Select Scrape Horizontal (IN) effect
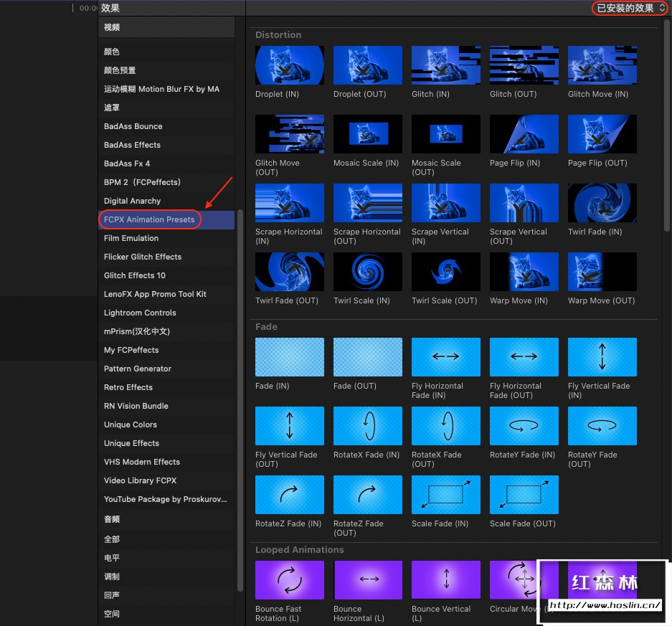672x626 pixels. pos(289,203)
